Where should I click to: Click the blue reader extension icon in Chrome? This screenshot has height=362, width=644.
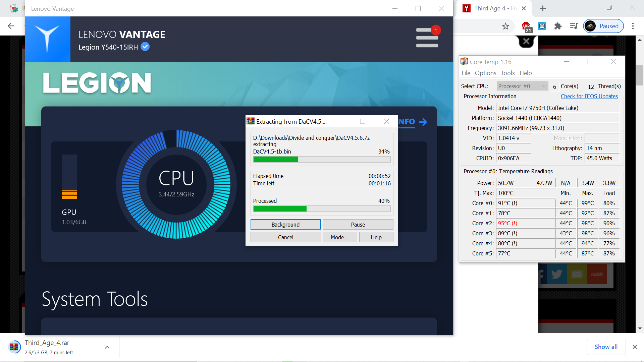coord(542,26)
